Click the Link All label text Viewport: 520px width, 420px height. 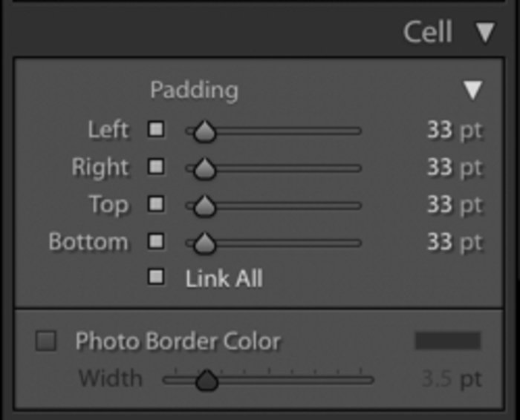point(224,279)
